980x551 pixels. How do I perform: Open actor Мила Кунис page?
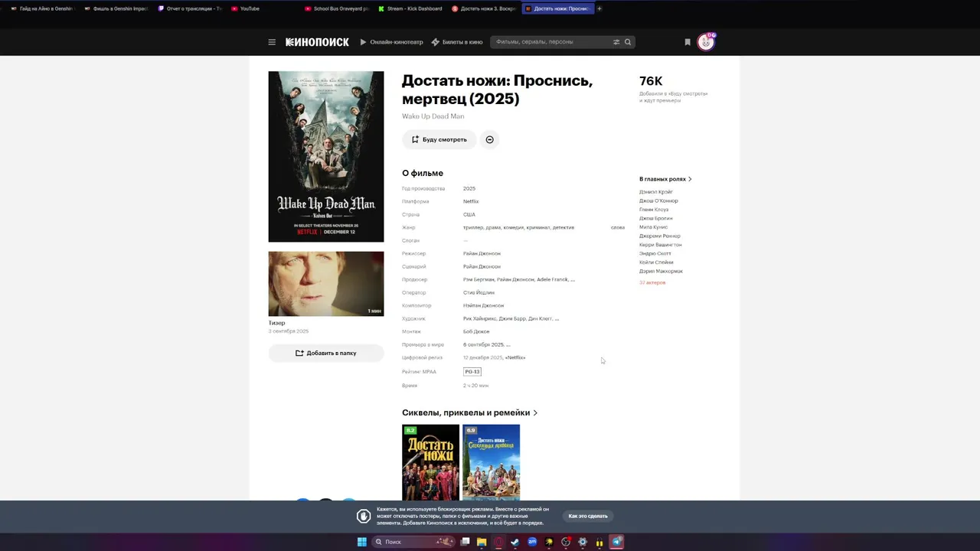pos(653,227)
